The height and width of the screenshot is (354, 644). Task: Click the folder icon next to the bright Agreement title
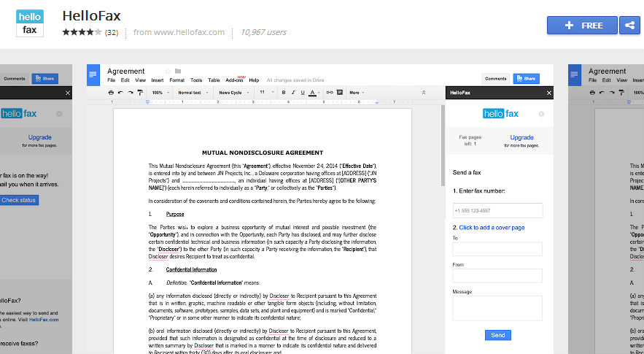tap(178, 71)
